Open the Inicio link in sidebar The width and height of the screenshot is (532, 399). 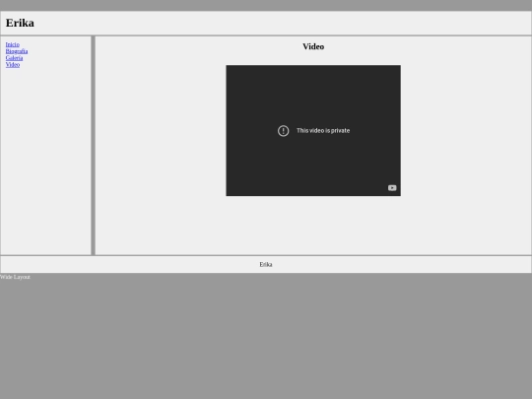pyautogui.click(x=13, y=44)
